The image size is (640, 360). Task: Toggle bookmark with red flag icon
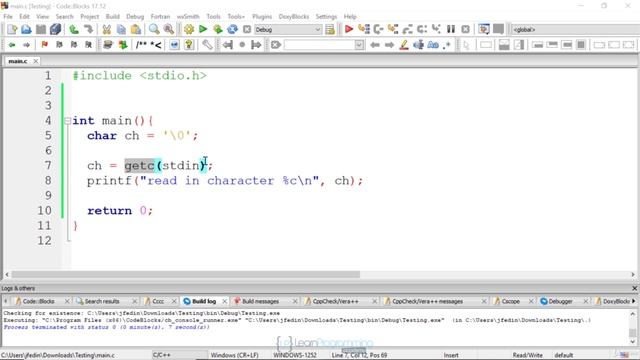(x=44, y=45)
